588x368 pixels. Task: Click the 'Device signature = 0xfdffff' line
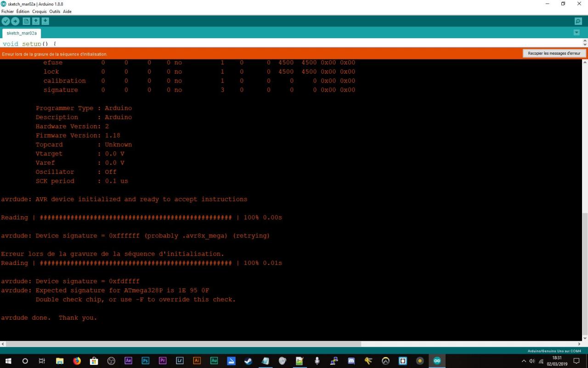[70, 281]
